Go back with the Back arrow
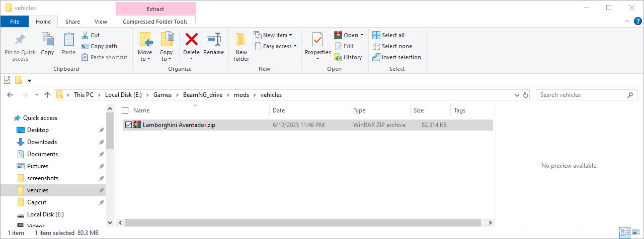The width and height of the screenshot is (644, 239). 10,95
